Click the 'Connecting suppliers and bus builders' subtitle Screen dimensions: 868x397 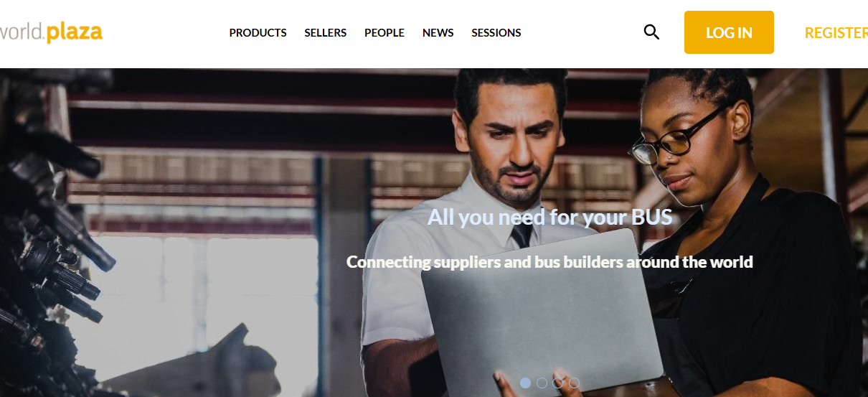pyautogui.click(x=549, y=262)
